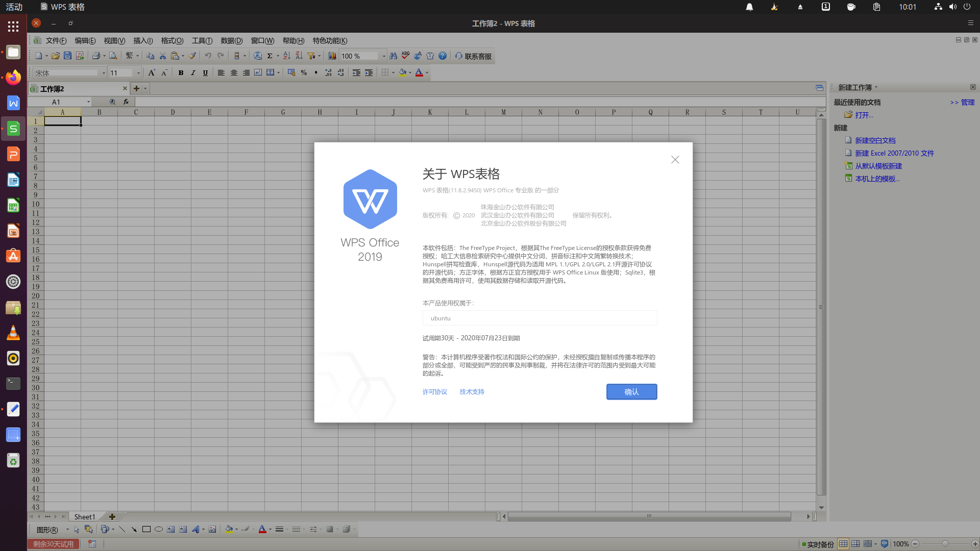Click the licensed user field showing ubuntu
This screenshot has height=551, width=980.
click(540, 318)
